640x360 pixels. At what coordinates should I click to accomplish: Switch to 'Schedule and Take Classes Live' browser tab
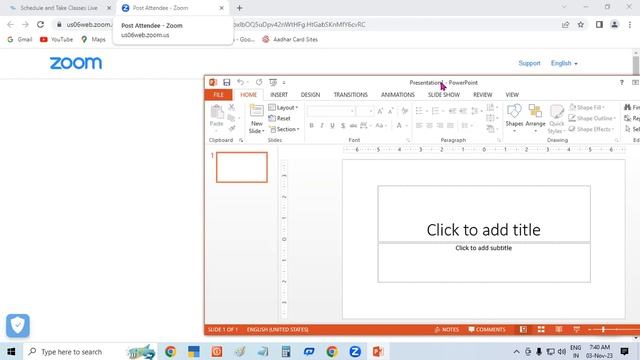click(x=59, y=8)
